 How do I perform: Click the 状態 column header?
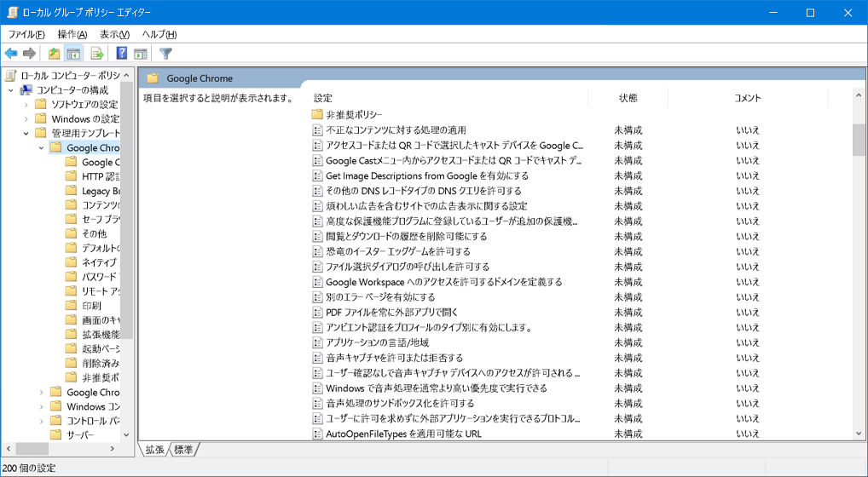(628, 99)
